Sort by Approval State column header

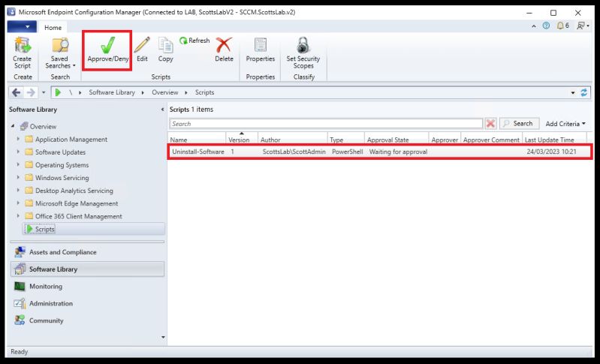click(x=396, y=140)
